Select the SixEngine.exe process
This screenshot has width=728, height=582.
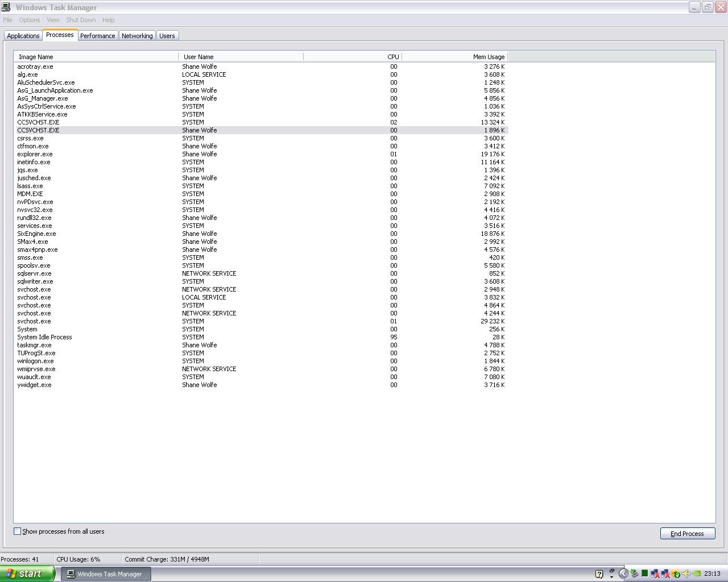(261, 234)
